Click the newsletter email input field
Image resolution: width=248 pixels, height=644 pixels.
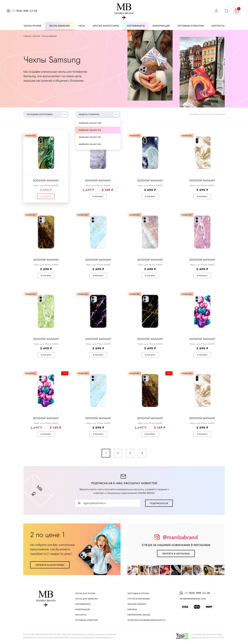(x=107, y=503)
